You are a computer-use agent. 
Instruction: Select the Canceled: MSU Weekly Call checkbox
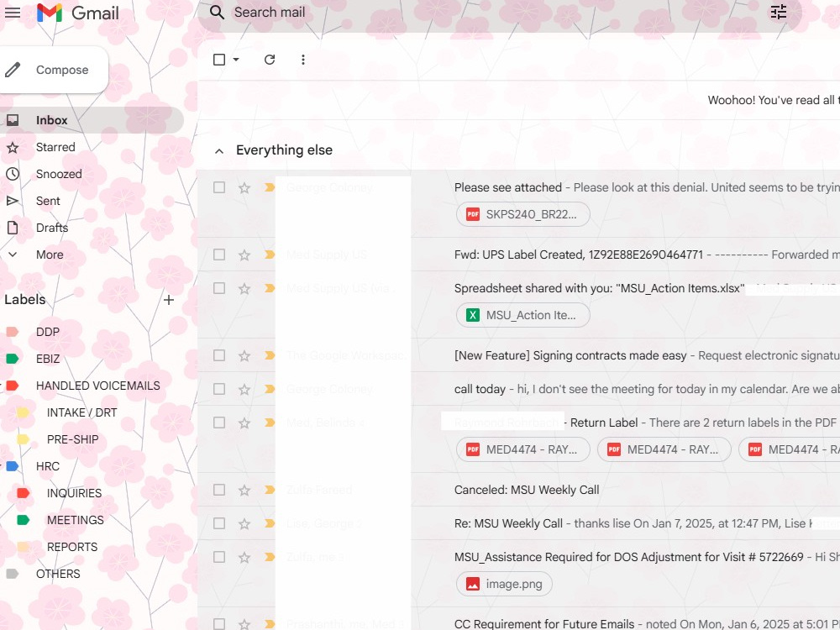[219, 490]
